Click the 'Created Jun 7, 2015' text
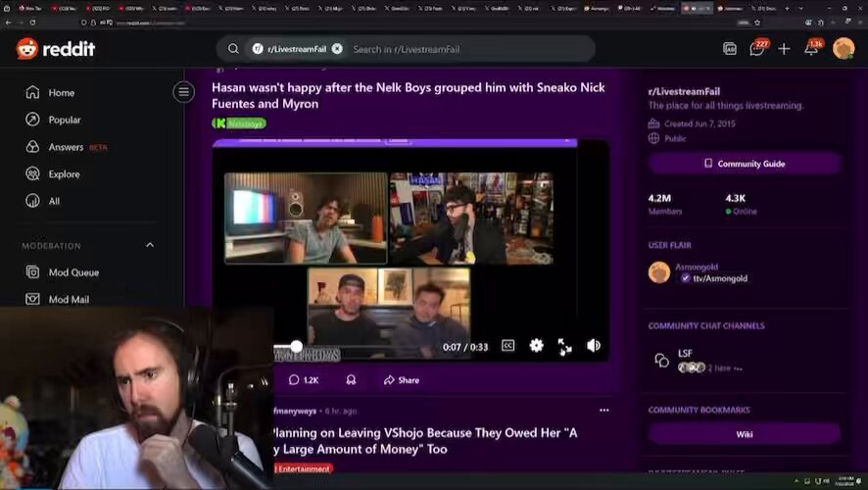Image resolution: width=868 pixels, height=490 pixels. [699, 123]
